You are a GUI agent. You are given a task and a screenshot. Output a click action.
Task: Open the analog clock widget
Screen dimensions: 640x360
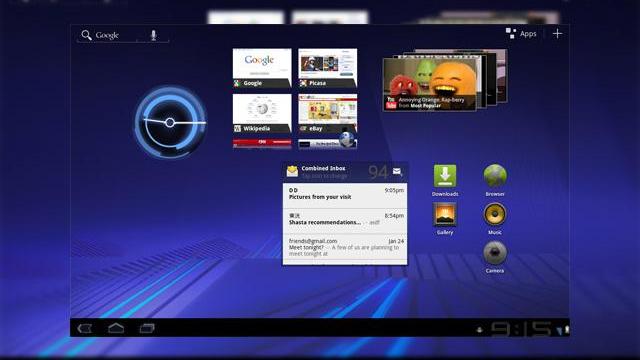170,122
